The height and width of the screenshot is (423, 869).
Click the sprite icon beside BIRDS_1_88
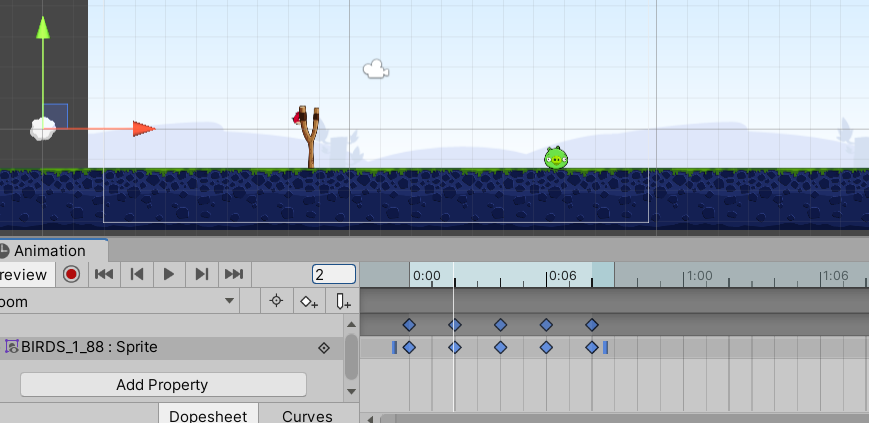pyautogui.click(x=12, y=347)
